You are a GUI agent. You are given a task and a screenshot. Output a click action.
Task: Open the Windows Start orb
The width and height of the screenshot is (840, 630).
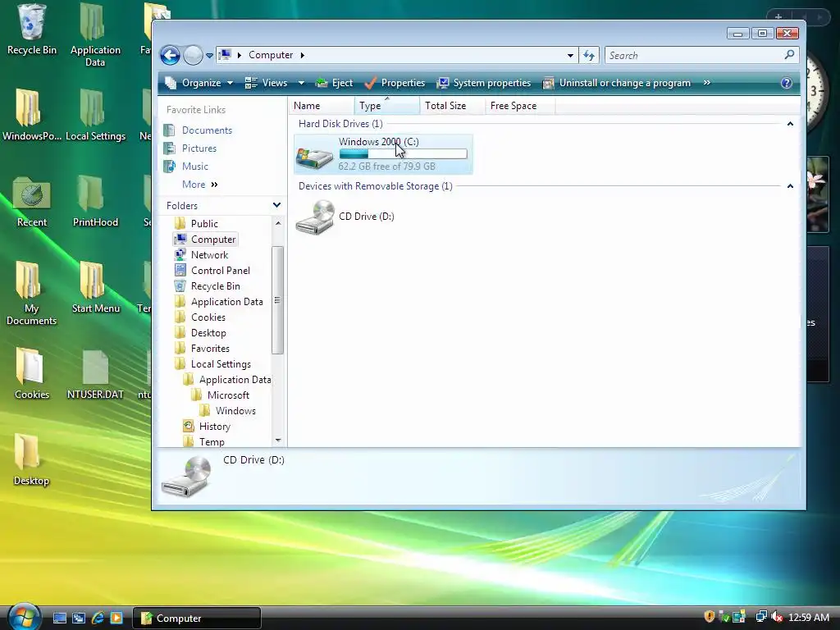coord(24,617)
